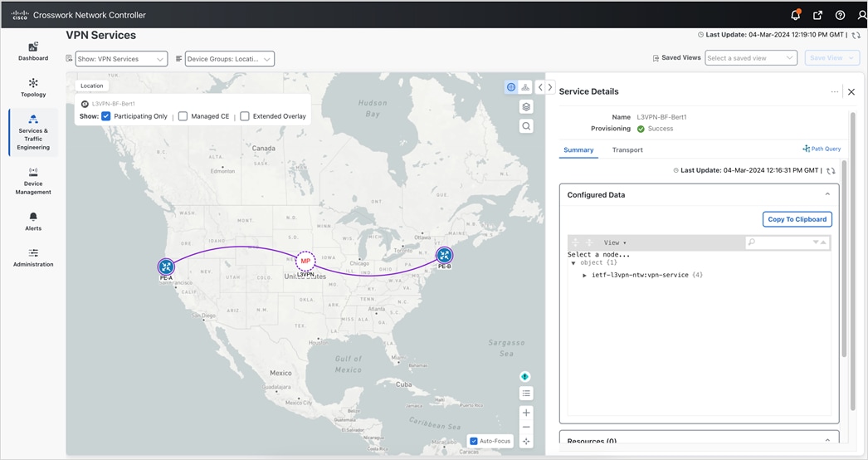Screen dimensions: 868x460
Task: Click the Location map label
Action: click(92, 86)
